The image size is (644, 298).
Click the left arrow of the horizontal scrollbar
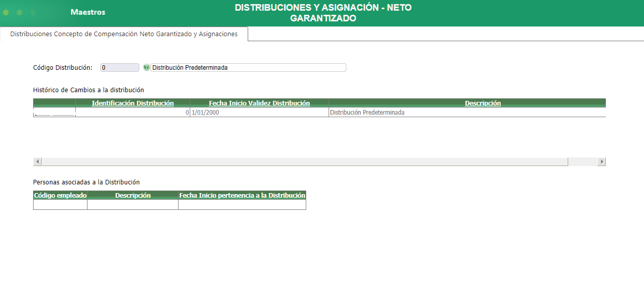(x=37, y=161)
